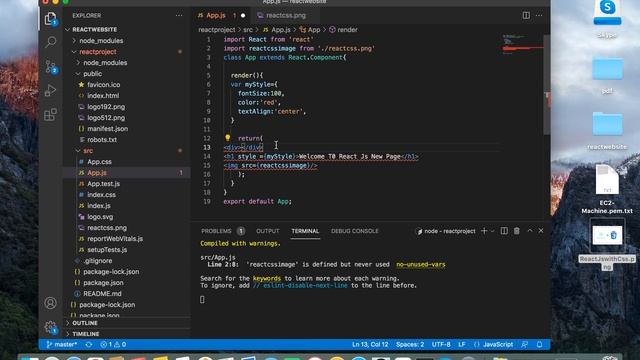This screenshot has width=640, height=360.
Task: Close the terminal panel
Action: (x=541, y=231)
